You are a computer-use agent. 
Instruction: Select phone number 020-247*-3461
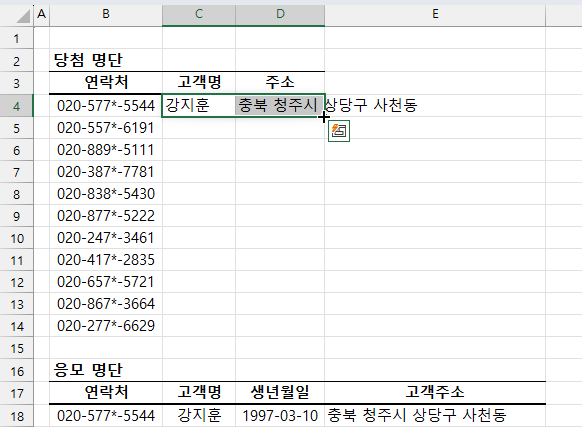coord(106,238)
